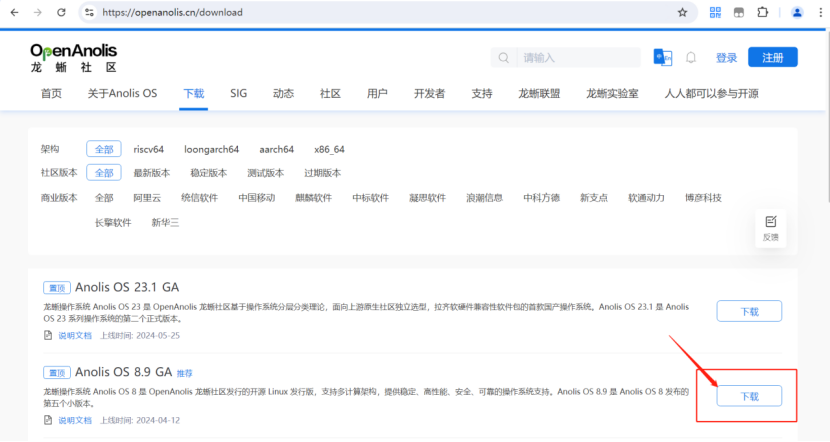The image size is (830, 442).
Task: Open the 龙蜥联盟 nav item
Action: coord(539,94)
